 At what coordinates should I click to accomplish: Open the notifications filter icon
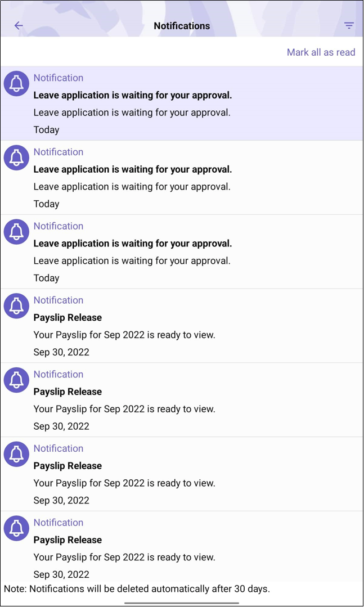(349, 25)
